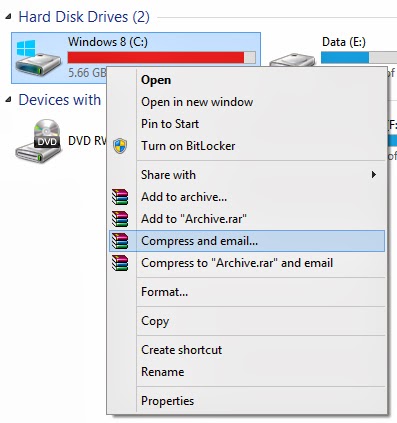Click WinRAR icon beside Add to archive
This screenshot has width=397, height=423.
120,197
